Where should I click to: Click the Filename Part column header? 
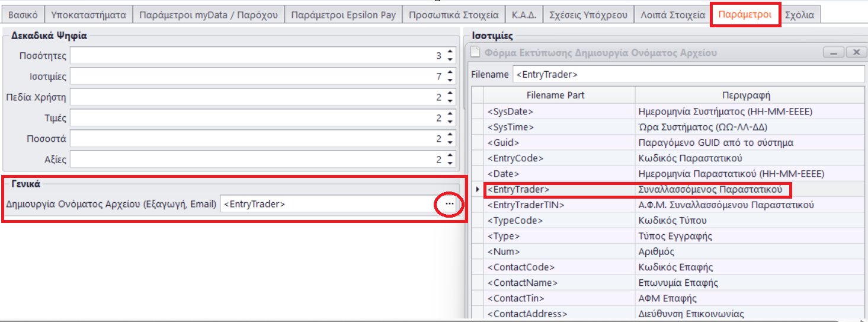(559, 95)
